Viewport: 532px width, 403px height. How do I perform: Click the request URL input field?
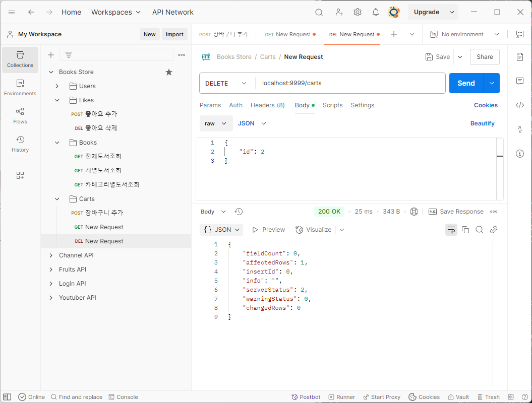(x=349, y=83)
